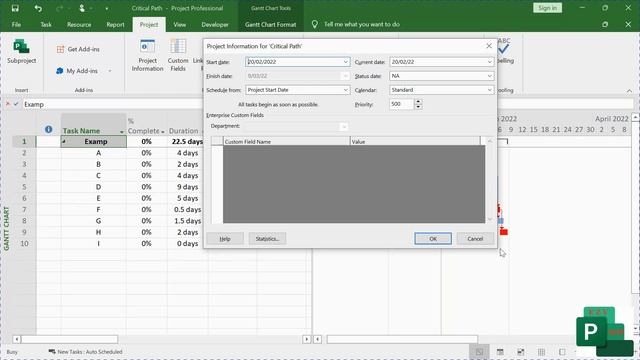The height and width of the screenshot is (360, 640).
Task: Select task row H
Action: [98, 232]
